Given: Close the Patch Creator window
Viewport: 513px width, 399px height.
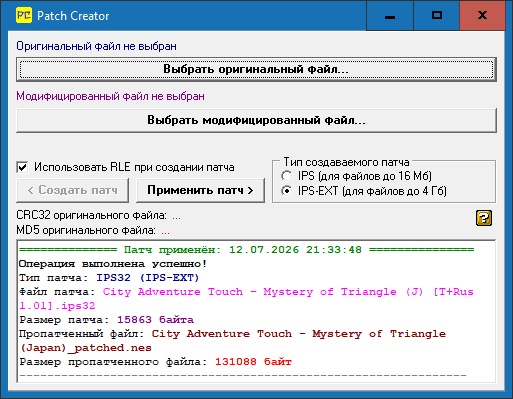Looking at the screenshot, I should [x=482, y=16].
